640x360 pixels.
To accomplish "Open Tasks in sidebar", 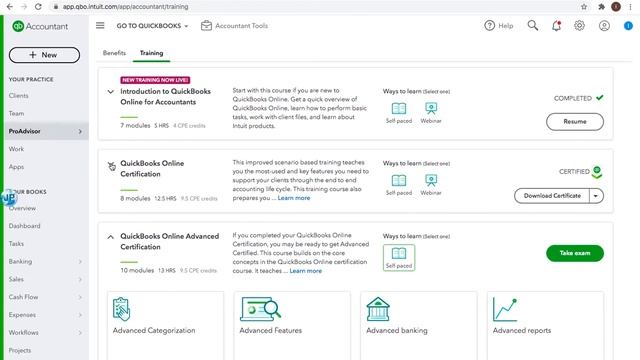I will point(16,244).
